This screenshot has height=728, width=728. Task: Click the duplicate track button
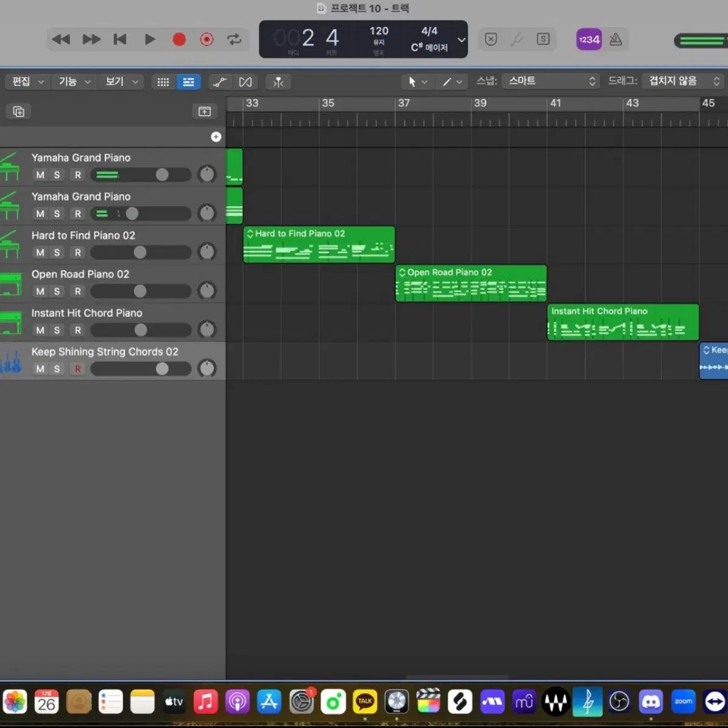pyautogui.click(x=18, y=111)
